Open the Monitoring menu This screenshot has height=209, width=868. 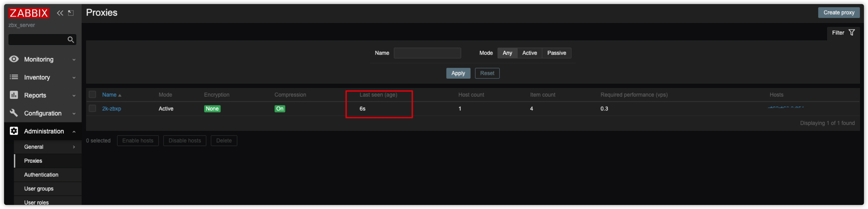pos(43,59)
